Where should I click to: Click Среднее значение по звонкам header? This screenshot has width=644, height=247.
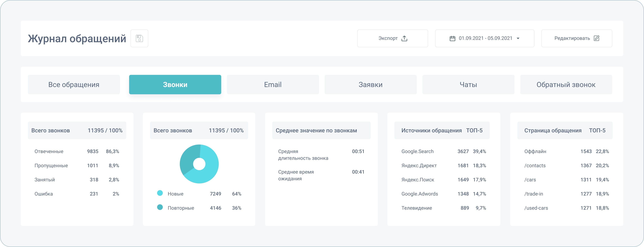click(321, 130)
